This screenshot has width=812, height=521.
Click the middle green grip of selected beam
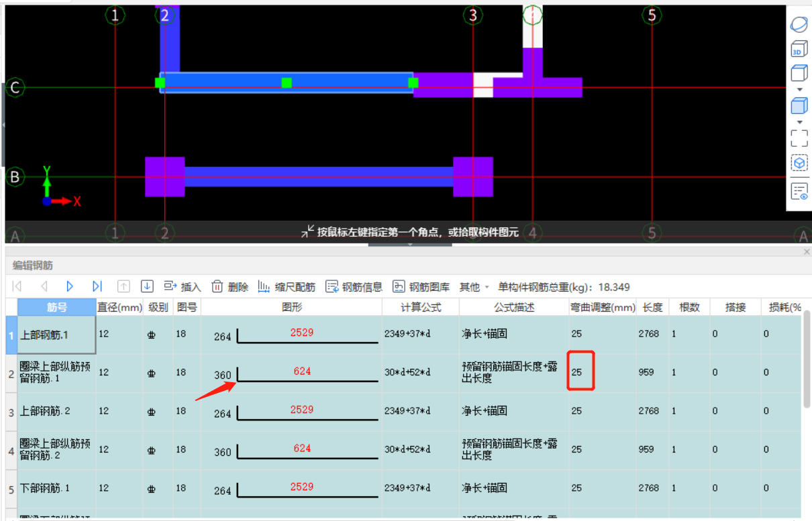coord(287,82)
